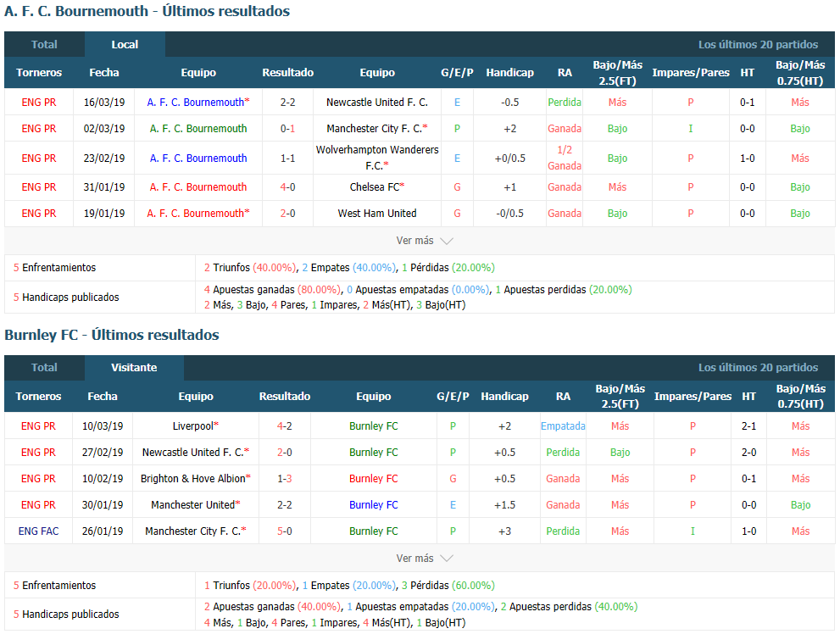Open A. F. C. Bournemouth link in 31/01/19 row
Screen dimensions: 840x634
click(x=198, y=186)
